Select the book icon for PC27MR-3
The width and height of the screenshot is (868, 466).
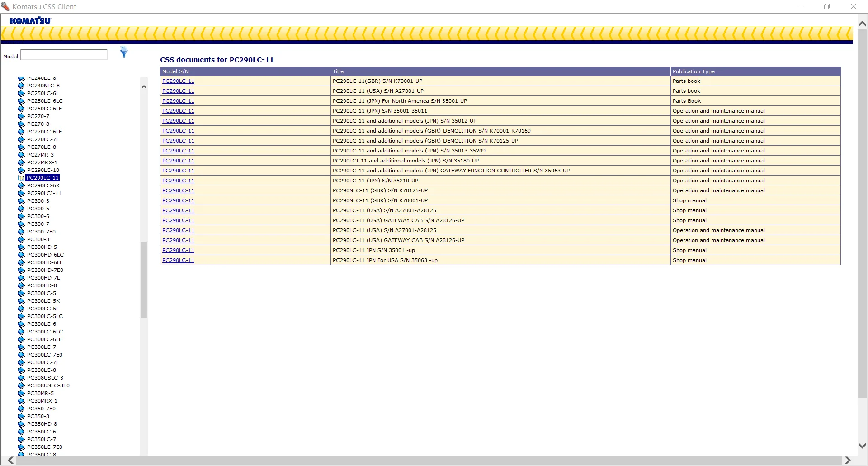tap(21, 155)
